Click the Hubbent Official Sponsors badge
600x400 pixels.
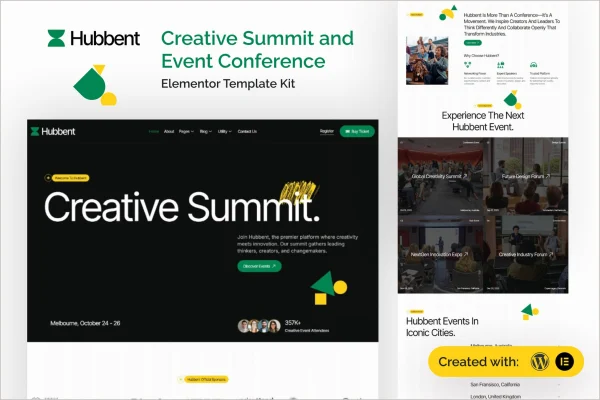[206, 379]
